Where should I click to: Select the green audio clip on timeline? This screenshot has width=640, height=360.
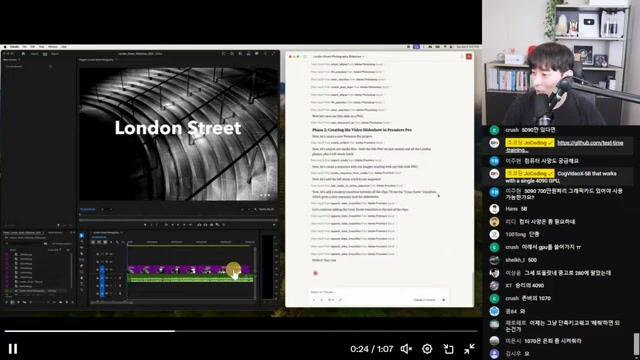190,279
